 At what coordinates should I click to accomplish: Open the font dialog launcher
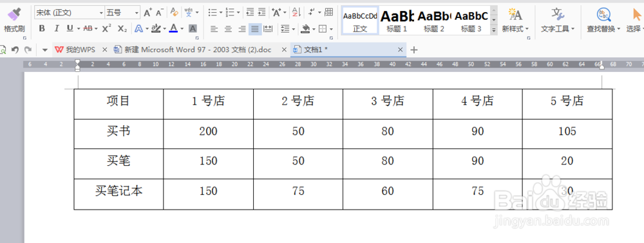198,38
